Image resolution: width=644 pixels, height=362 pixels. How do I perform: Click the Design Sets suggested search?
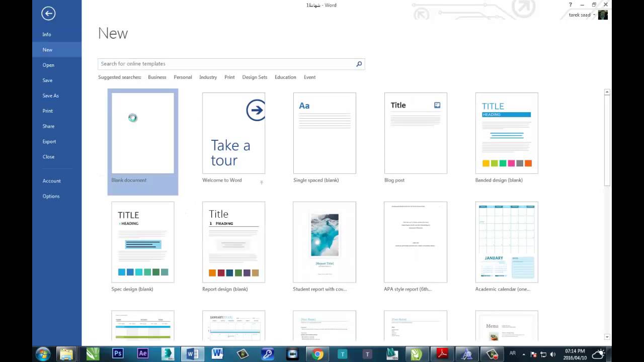[255, 77]
